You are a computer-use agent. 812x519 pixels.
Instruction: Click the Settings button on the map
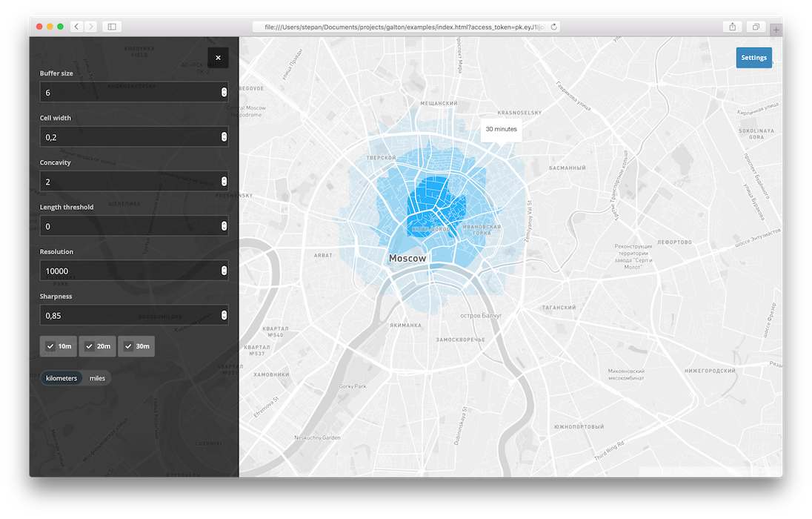coord(753,57)
